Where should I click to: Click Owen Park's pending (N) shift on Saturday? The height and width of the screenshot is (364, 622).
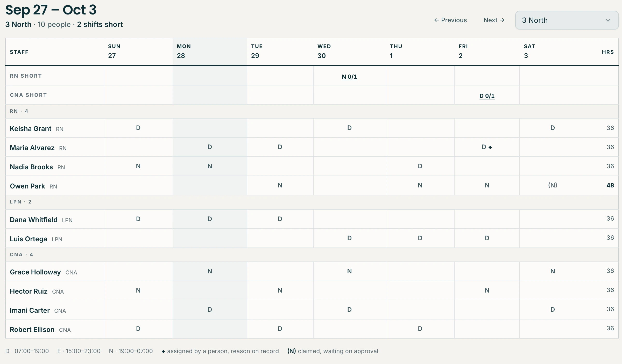click(x=553, y=185)
